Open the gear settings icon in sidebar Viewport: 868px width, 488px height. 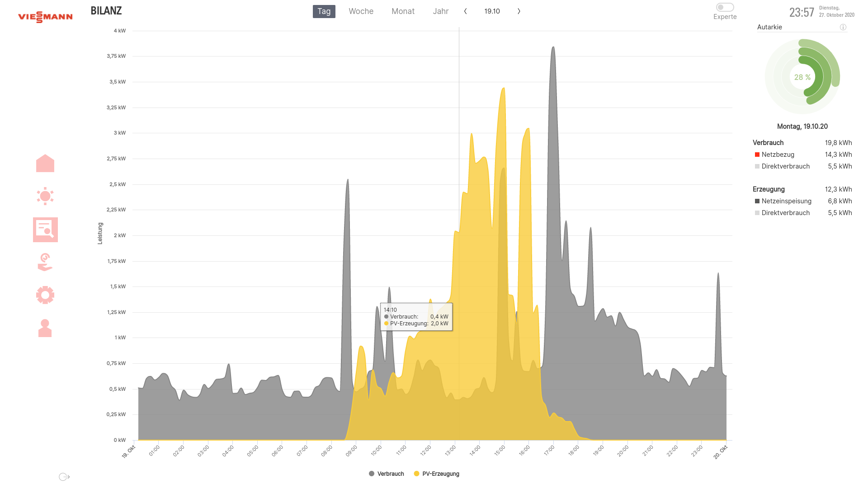point(45,295)
